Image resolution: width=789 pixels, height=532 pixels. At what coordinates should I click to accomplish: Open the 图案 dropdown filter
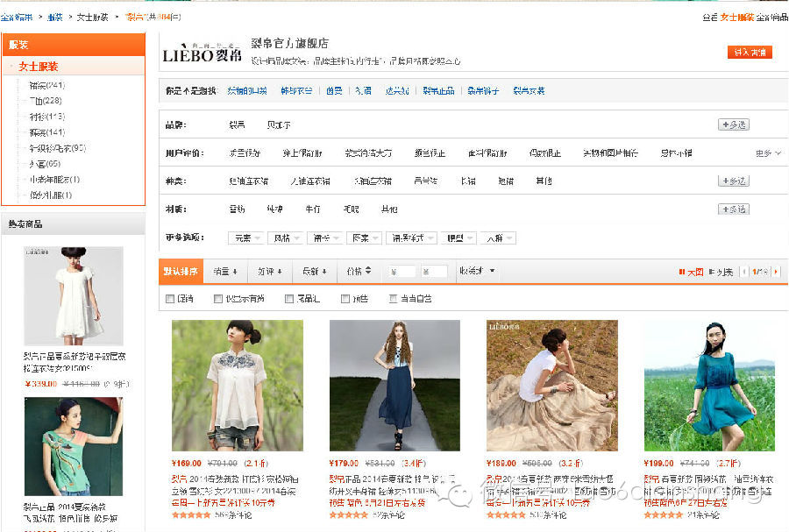365,238
